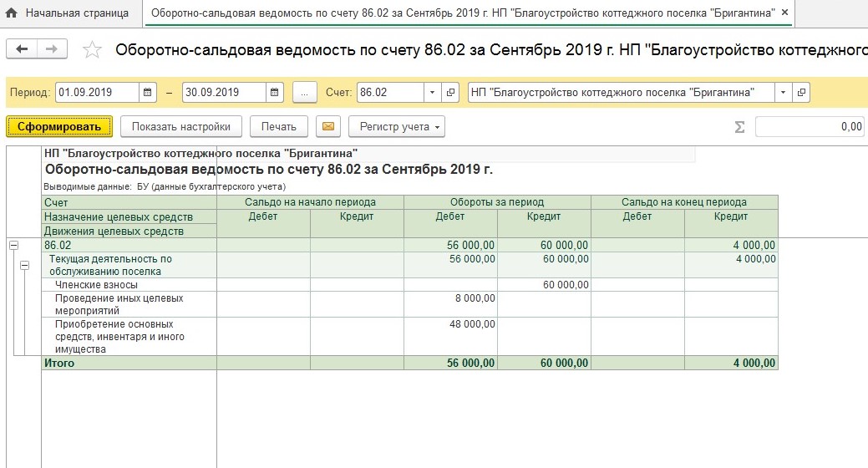Viewport: 868px width, 468px height.
Task: Open the Счет 86.02 dropdown list
Action: tap(432, 92)
